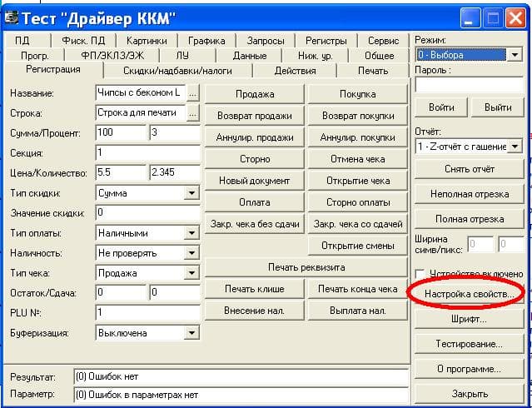532x408 pixels.
Task: Click Возврат покупки button
Action: [x=358, y=116]
